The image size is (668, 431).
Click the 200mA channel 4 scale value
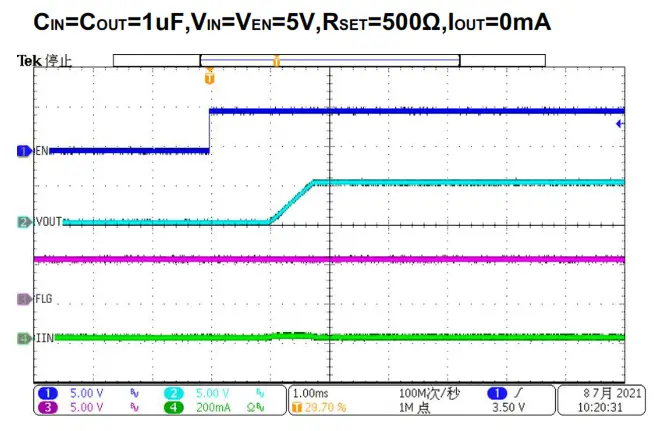213,408
